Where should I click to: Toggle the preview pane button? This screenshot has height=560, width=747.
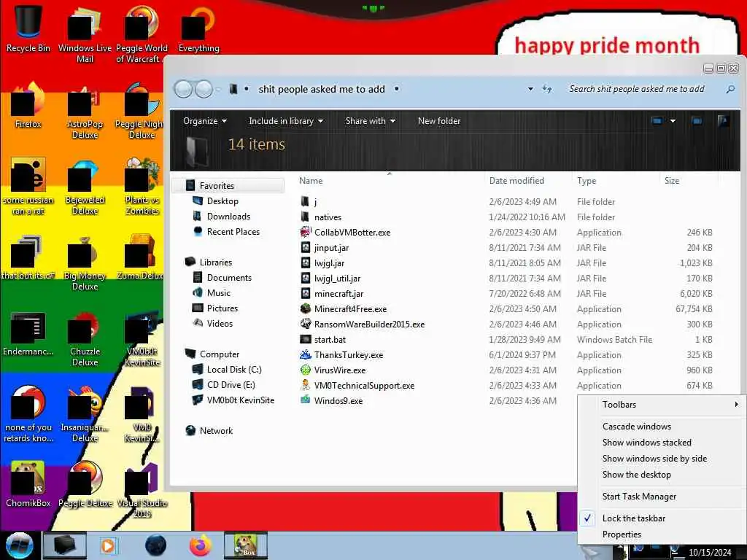[x=697, y=121]
